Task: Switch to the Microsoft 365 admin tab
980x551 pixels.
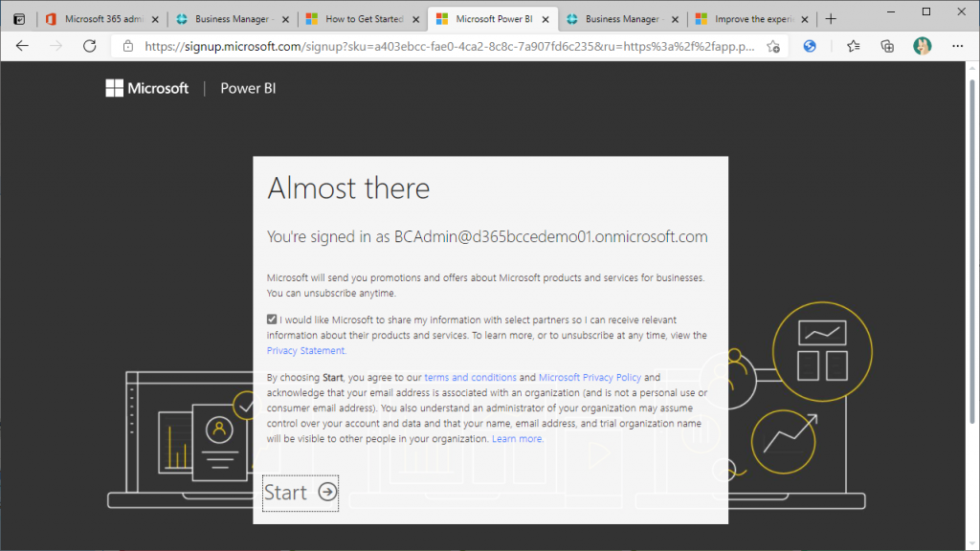Action: pos(102,19)
